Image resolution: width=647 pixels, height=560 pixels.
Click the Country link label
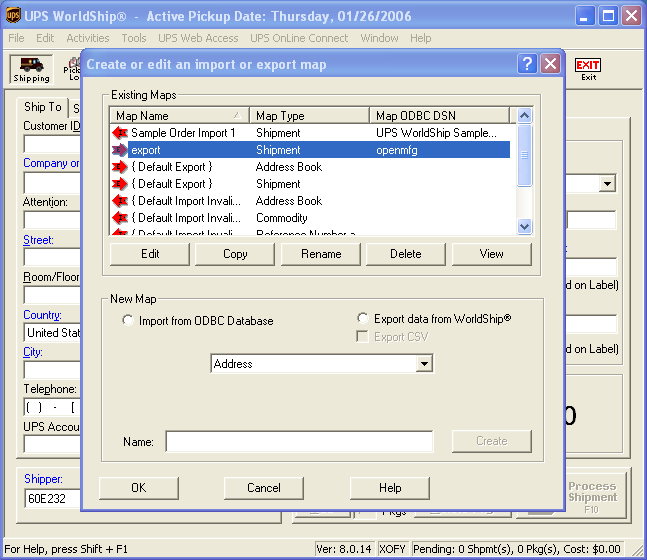click(42, 315)
